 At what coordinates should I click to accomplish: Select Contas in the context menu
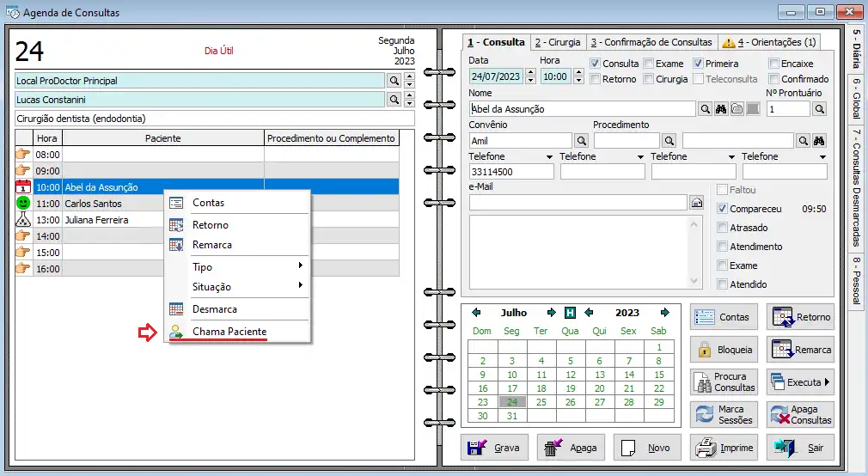coord(237,203)
